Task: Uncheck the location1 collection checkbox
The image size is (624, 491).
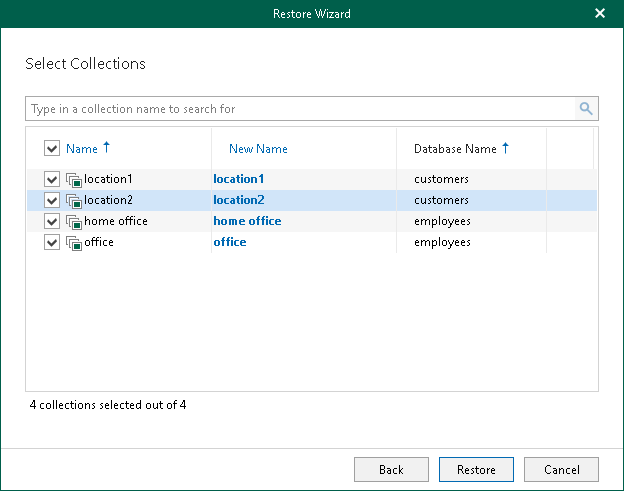Action: (52, 180)
